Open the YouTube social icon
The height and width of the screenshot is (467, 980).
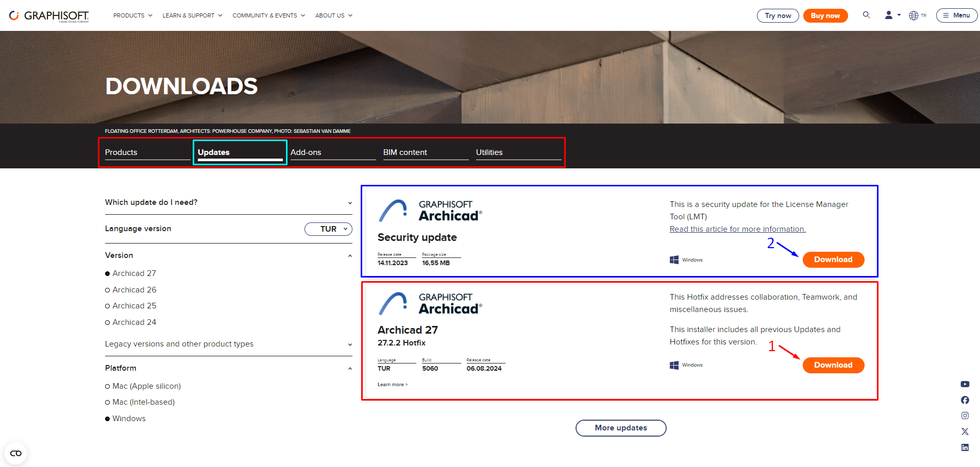(x=965, y=384)
